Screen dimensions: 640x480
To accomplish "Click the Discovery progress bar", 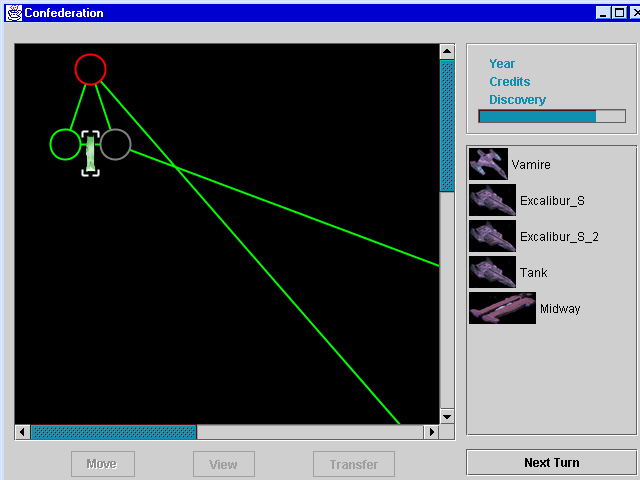I will (x=552, y=116).
